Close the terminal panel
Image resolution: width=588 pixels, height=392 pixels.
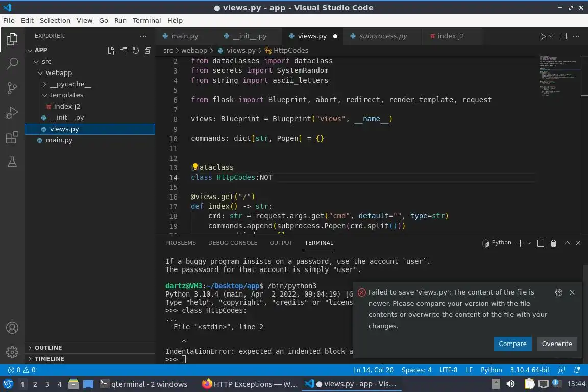click(578, 243)
